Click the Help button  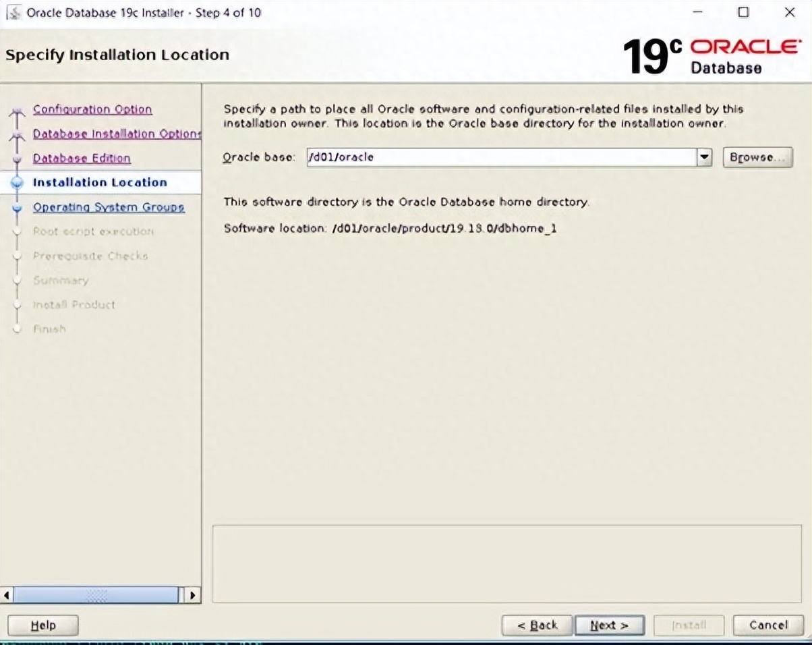coord(43,625)
